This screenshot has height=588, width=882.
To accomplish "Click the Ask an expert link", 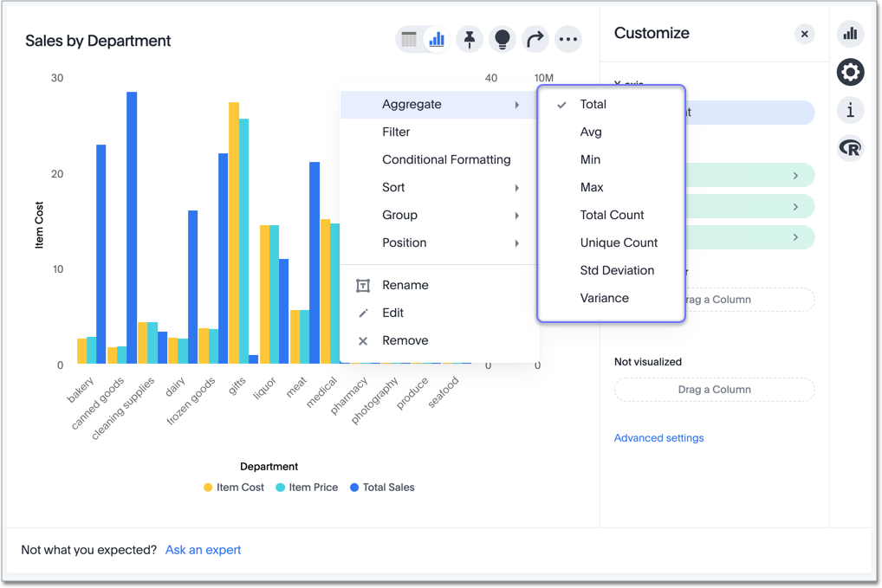I will click(x=203, y=550).
